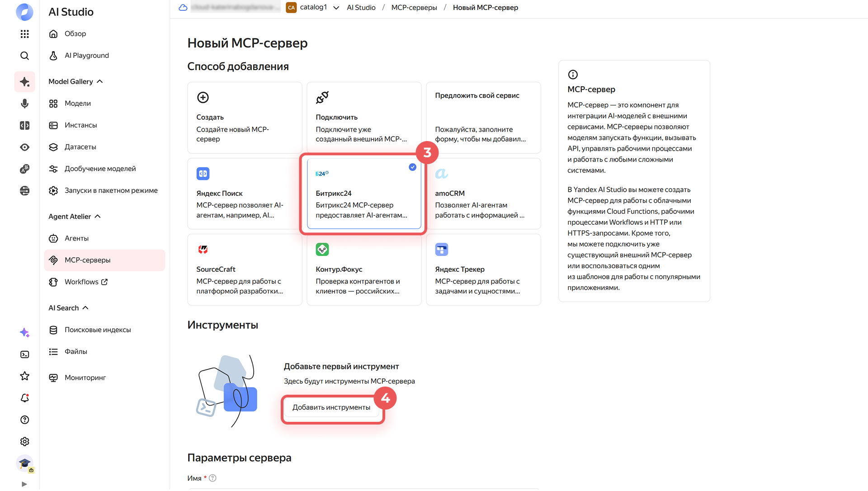Click the favorites star icon
The image size is (868, 491).
pyautogui.click(x=24, y=376)
